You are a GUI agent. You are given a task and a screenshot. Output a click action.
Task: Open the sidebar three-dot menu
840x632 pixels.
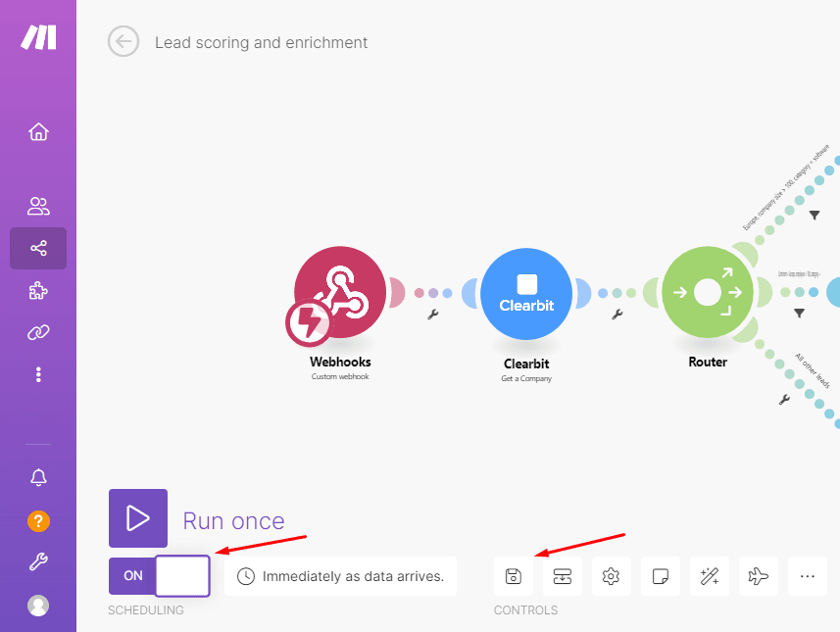pyautogui.click(x=37, y=374)
